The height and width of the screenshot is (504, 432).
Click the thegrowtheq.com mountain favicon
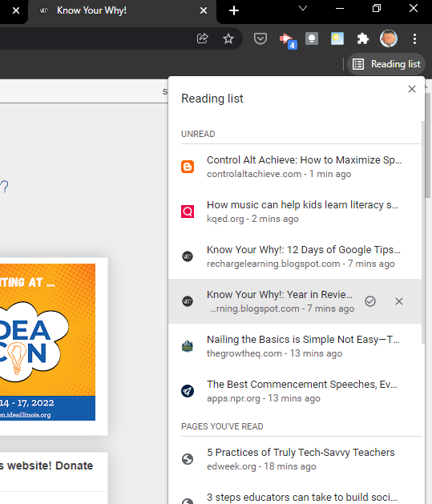188,346
